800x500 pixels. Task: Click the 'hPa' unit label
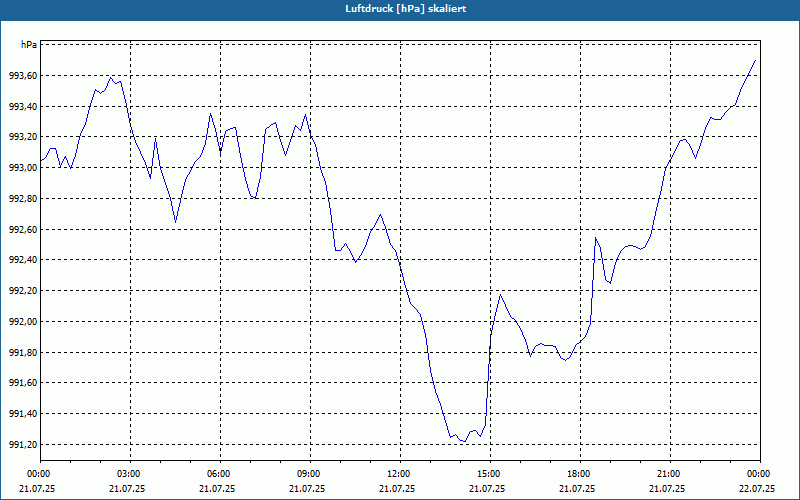tap(29, 45)
